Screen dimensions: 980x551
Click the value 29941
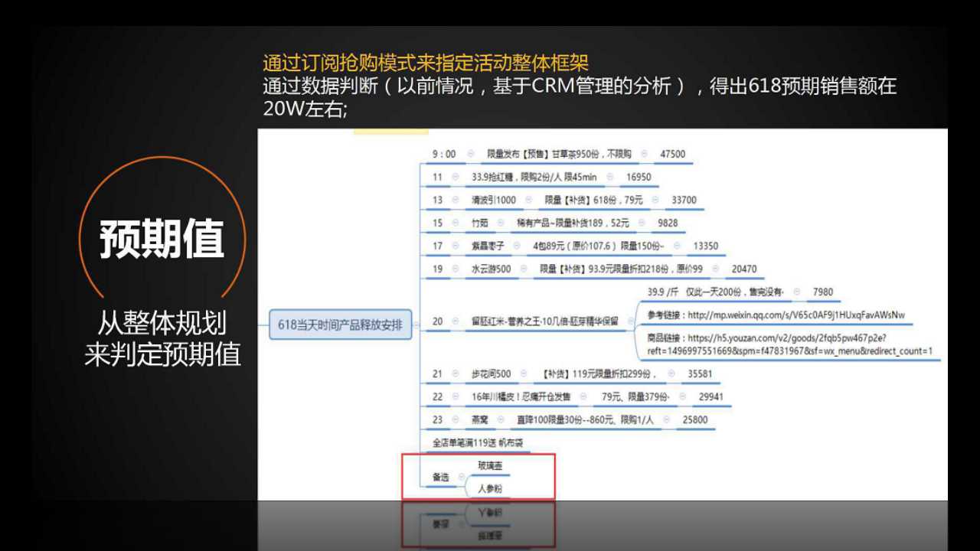coord(711,397)
